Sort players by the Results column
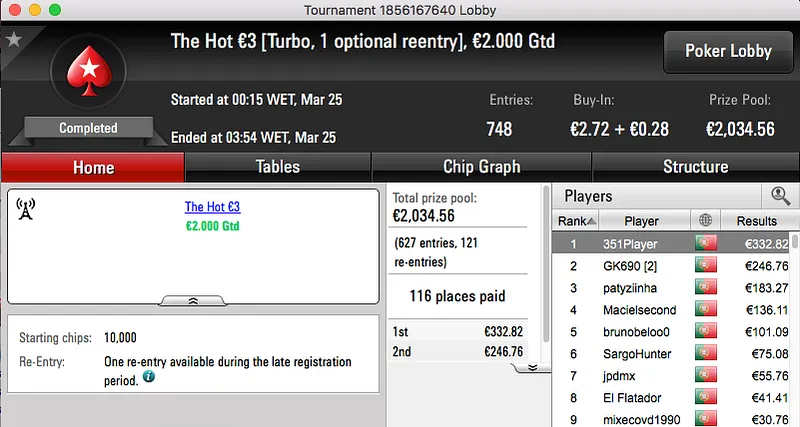This screenshot has width=800, height=427. click(x=756, y=221)
